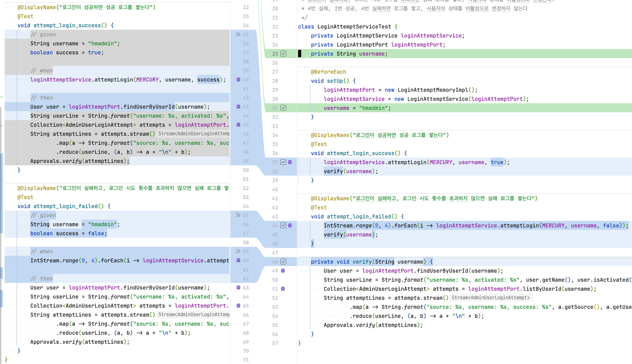This screenshot has width=632, height=364.
Task: Apply change arrows at left line 35
Action: pos(238,34)
